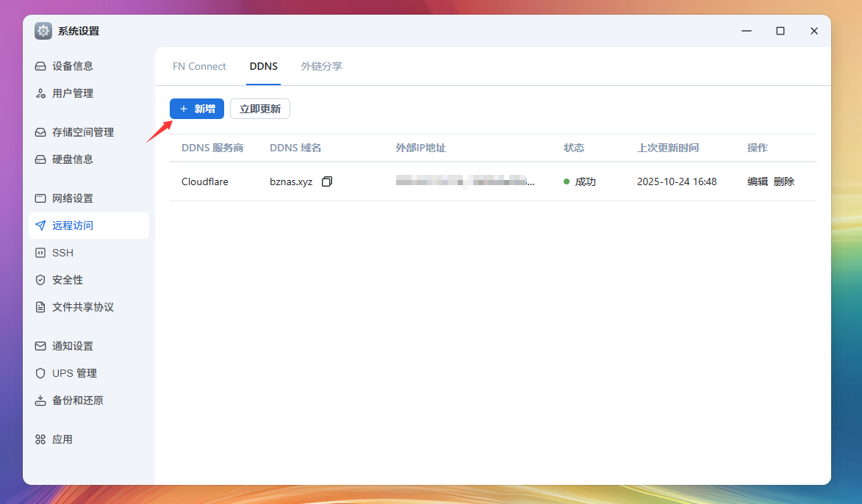Open 设备信息 in the sidebar
This screenshot has width=862, height=504.
[72, 66]
